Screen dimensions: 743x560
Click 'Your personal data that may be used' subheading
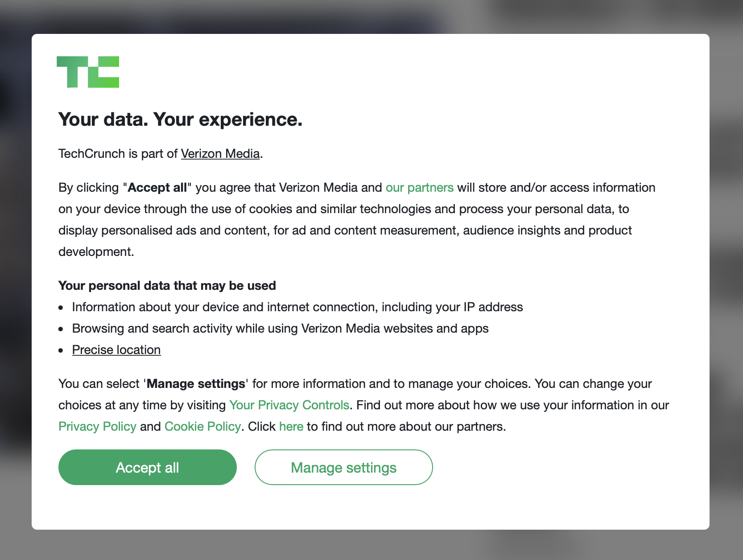[x=167, y=286]
